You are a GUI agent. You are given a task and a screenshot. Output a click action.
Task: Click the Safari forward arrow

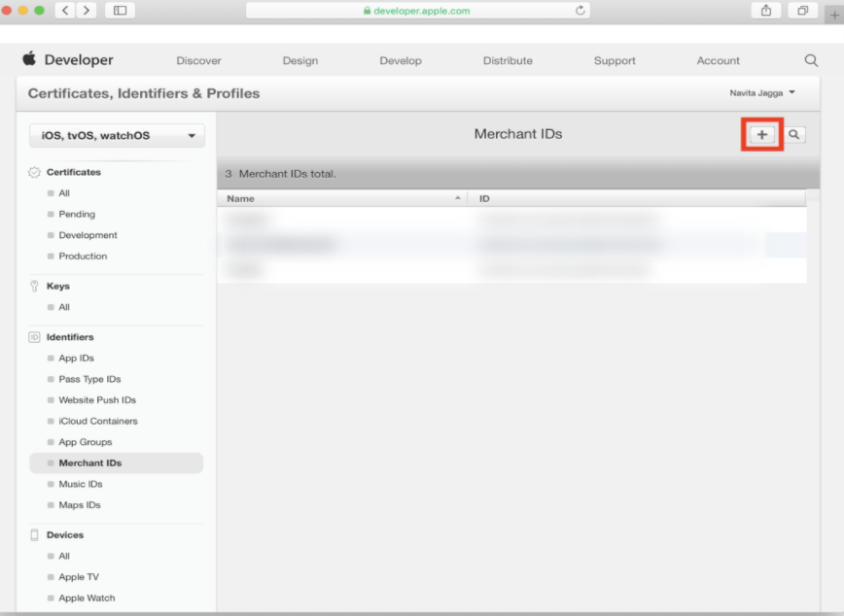coord(87,11)
